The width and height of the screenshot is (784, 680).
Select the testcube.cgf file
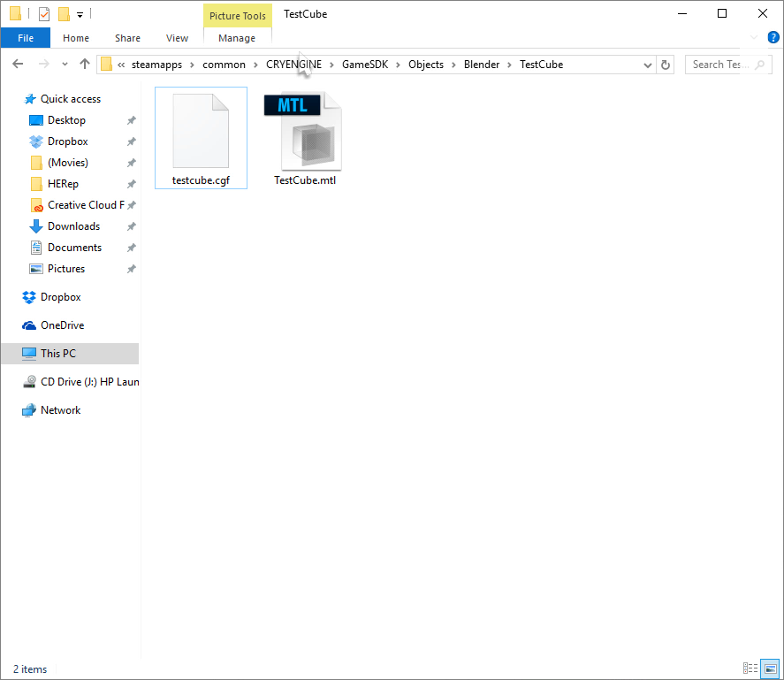pyautogui.click(x=201, y=138)
